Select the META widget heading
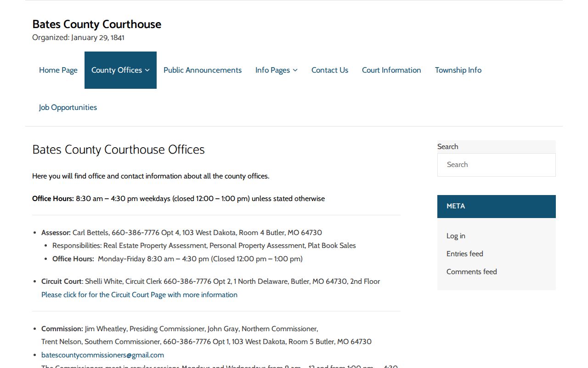 497,206
